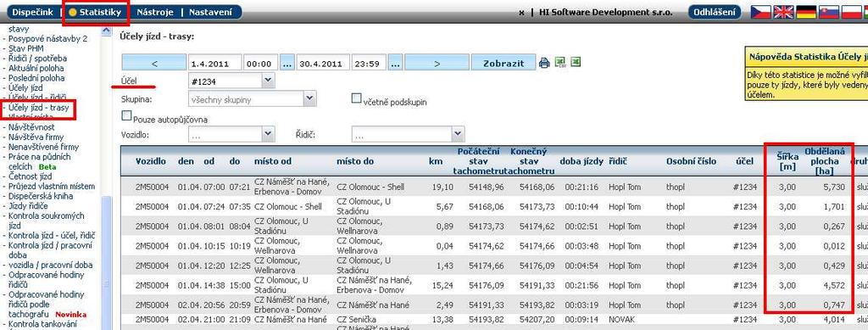
Task: Click area value 5,730
Action: 834,187
